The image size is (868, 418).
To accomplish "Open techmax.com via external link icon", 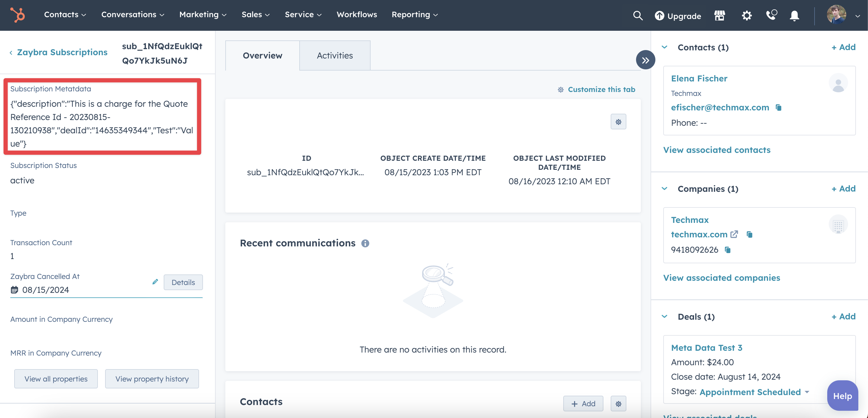I will tap(734, 234).
